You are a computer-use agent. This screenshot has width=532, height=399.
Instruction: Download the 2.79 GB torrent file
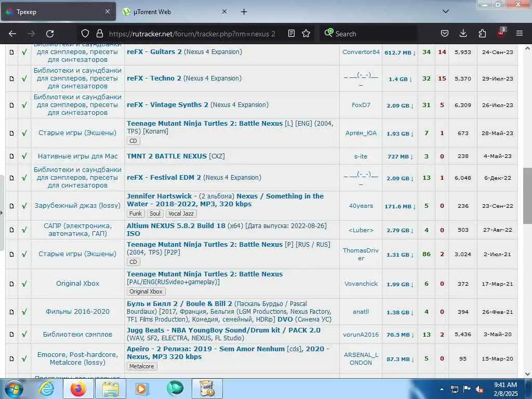coord(400,230)
